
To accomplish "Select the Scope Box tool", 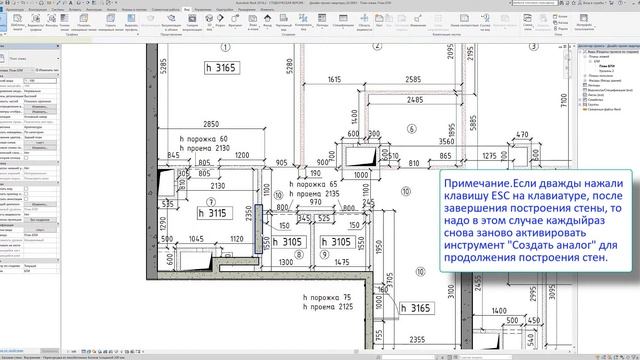I will tap(364, 22).
